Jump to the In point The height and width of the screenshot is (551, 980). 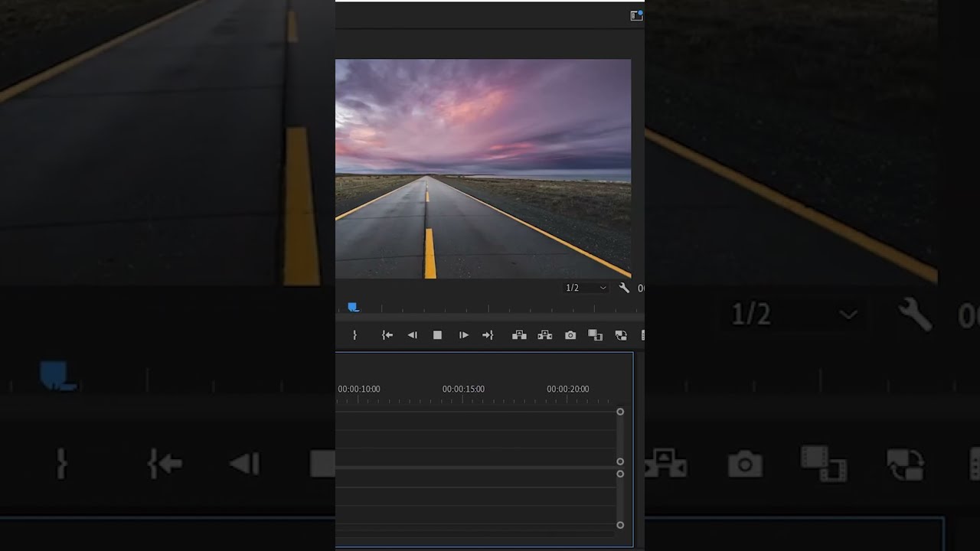coord(387,335)
